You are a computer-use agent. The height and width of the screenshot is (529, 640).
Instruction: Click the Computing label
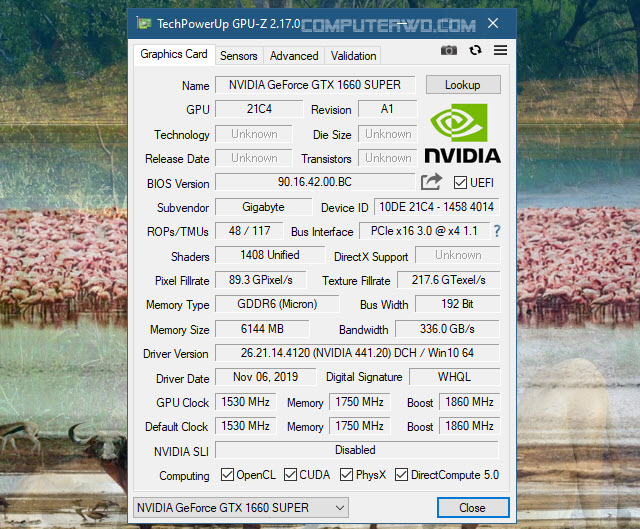point(184,476)
